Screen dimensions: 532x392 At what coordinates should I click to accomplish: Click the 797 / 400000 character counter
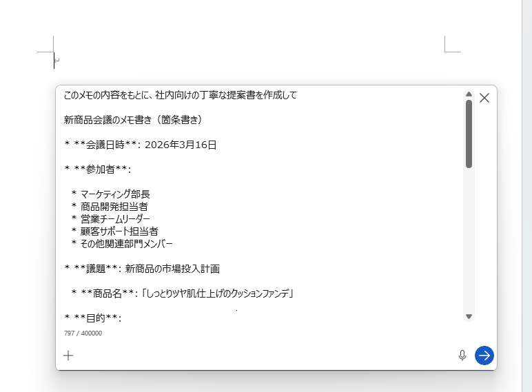click(83, 333)
